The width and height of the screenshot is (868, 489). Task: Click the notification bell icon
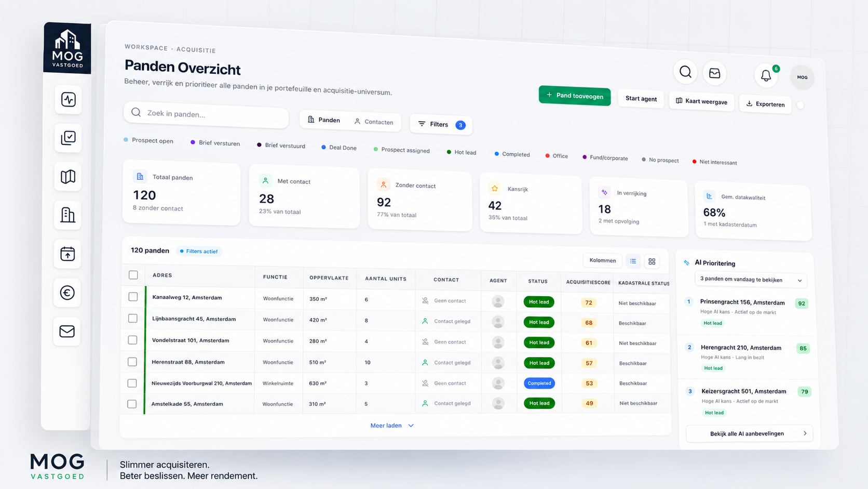pyautogui.click(x=766, y=75)
